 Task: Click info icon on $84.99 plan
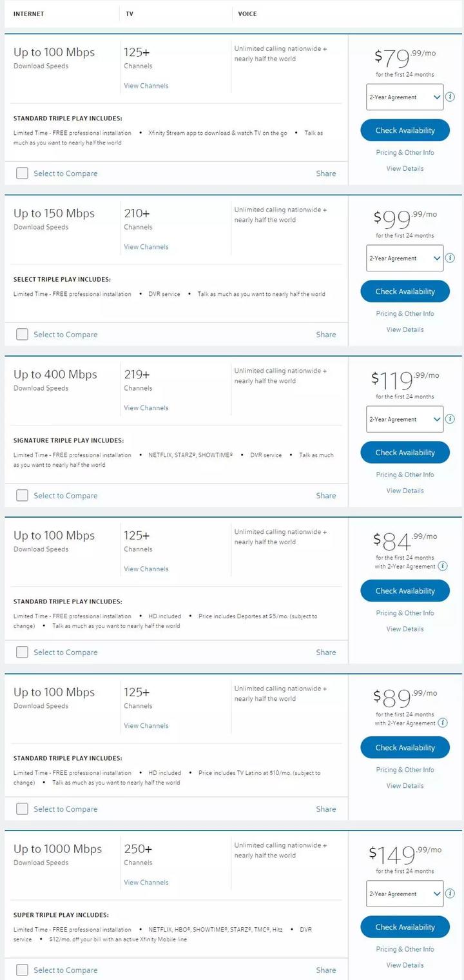[443, 566]
